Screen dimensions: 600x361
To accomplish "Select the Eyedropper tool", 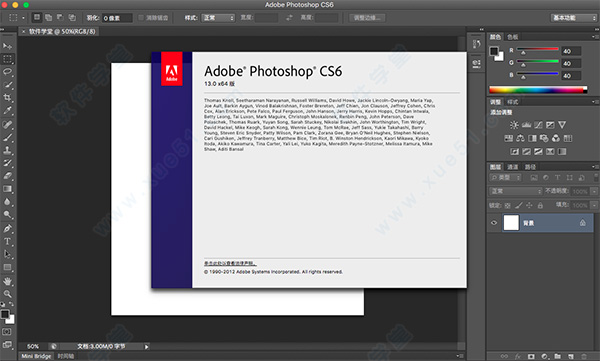I will pyautogui.click(x=7, y=111).
